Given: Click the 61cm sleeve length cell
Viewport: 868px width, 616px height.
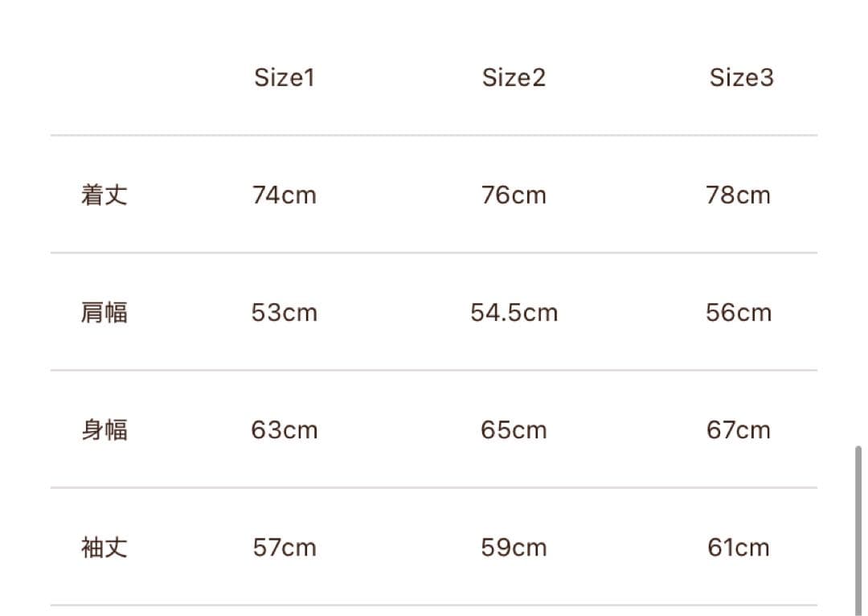Looking at the screenshot, I should tap(739, 548).
